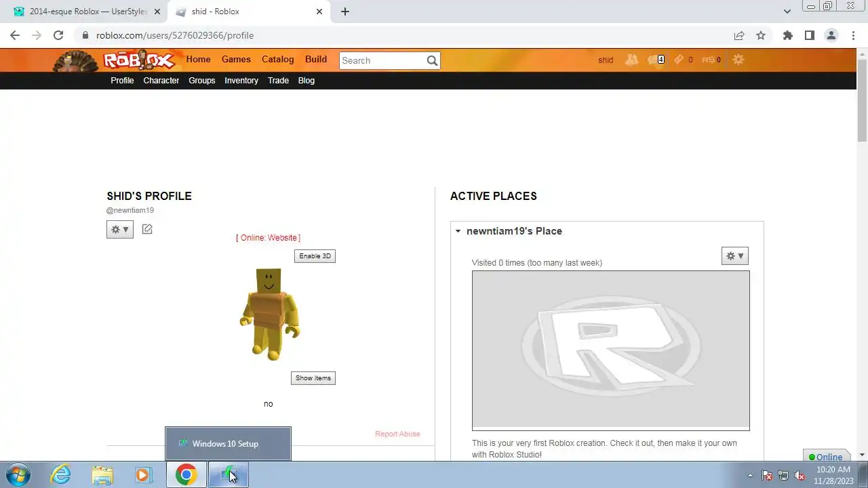Open the Catalog menu
868x488 pixels.
[x=278, y=60]
